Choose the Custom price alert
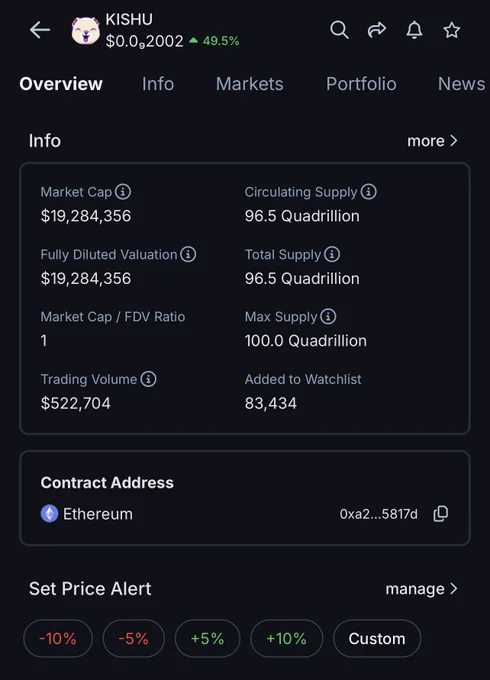This screenshot has width=490, height=680. [376, 638]
